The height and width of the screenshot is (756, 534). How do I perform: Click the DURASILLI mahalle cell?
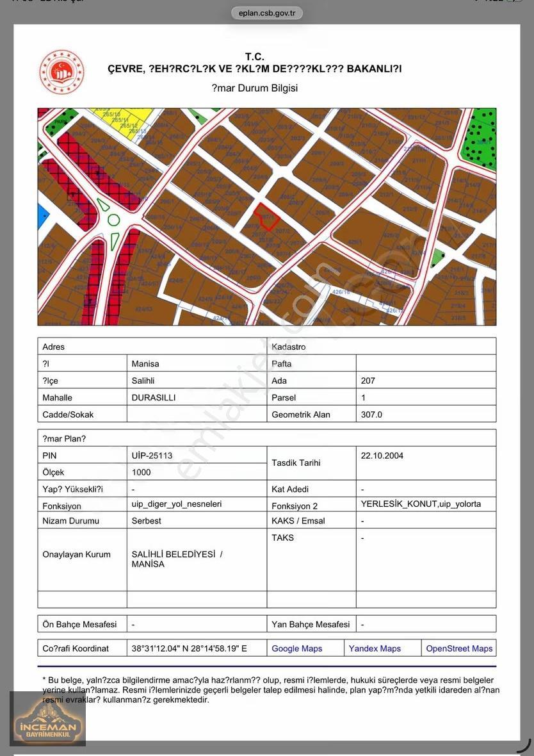197,398
